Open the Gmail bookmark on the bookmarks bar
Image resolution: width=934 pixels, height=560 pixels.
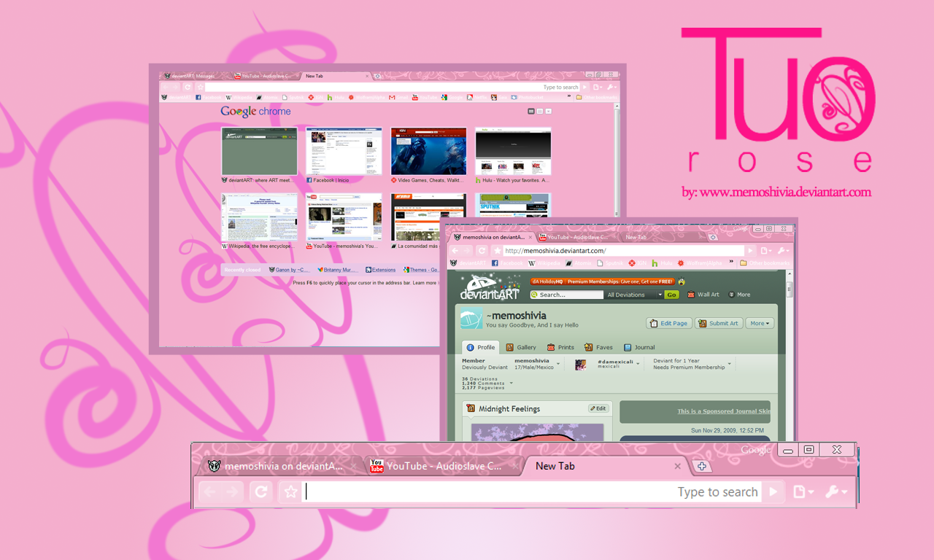pos(392,96)
